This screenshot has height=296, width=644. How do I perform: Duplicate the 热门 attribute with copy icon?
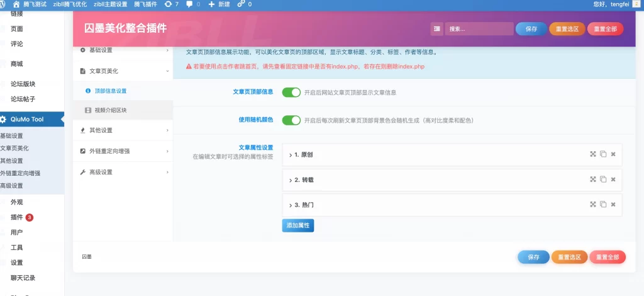click(603, 204)
